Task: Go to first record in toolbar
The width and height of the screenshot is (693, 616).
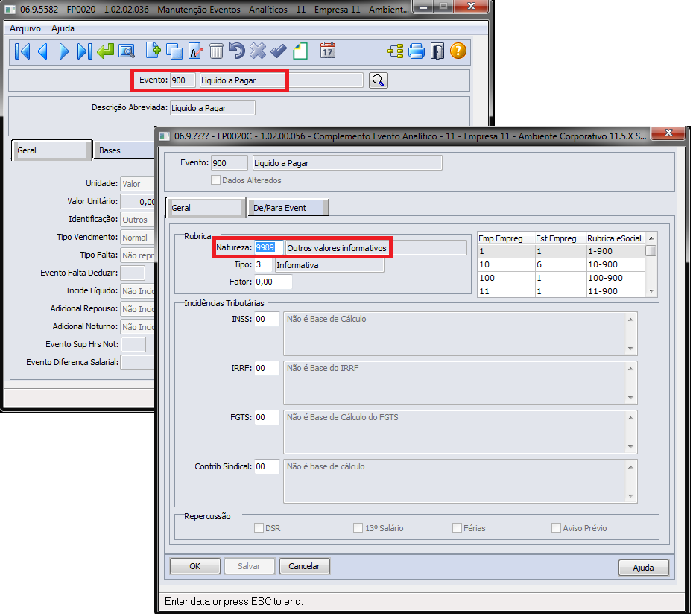Action: click(x=22, y=51)
